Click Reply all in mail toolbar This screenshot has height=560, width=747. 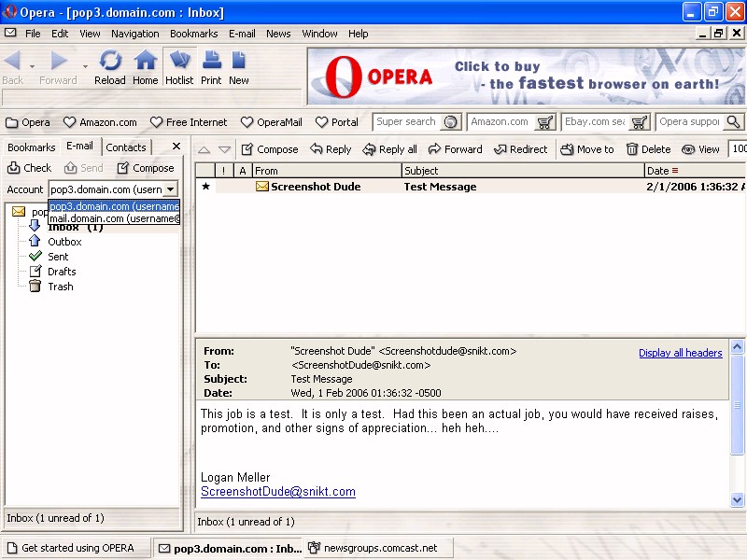[x=389, y=149]
